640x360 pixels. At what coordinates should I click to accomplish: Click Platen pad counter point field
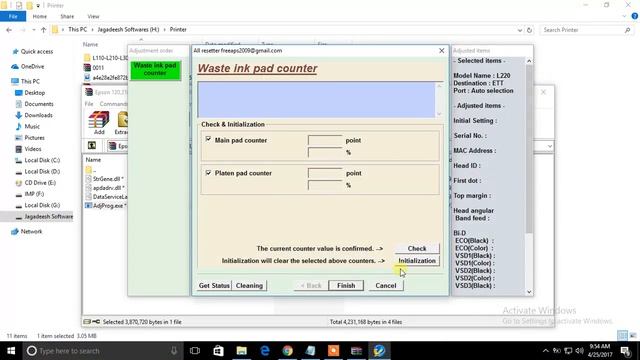pyautogui.click(x=325, y=173)
